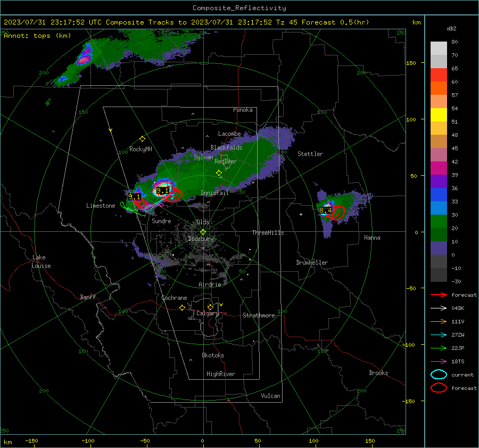Image resolution: width=479 pixels, height=448 pixels.
Task: Click the slate-purple 10-0 dBZ swatch
Action: (x=439, y=248)
